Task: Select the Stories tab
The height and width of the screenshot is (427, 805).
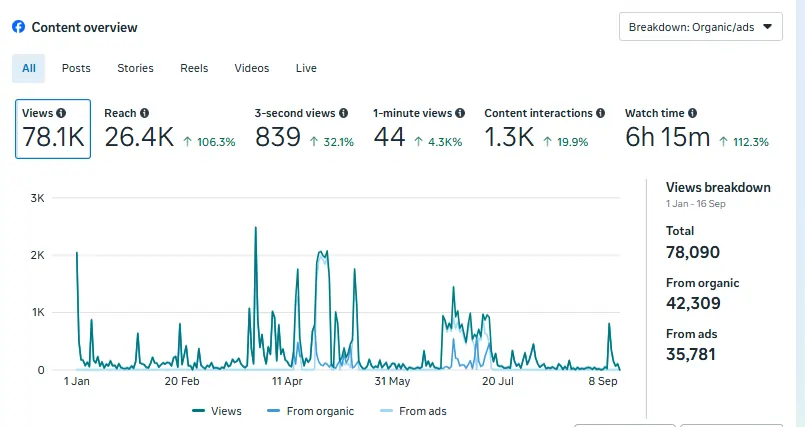Action: pos(135,68)
